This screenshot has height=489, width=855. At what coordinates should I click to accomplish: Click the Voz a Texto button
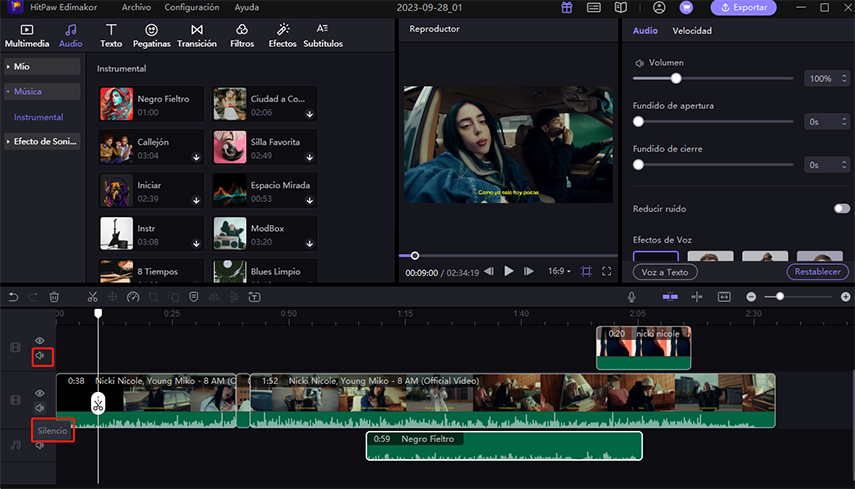coord(665,272)
